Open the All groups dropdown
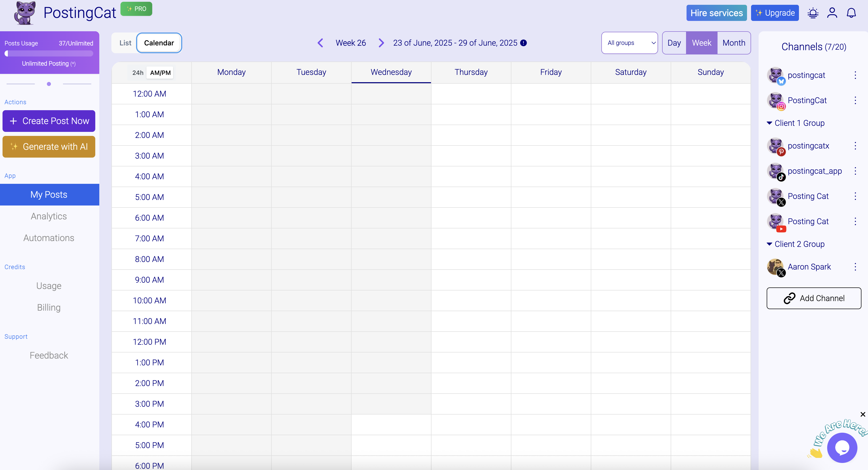 click(x=629, y=43)
